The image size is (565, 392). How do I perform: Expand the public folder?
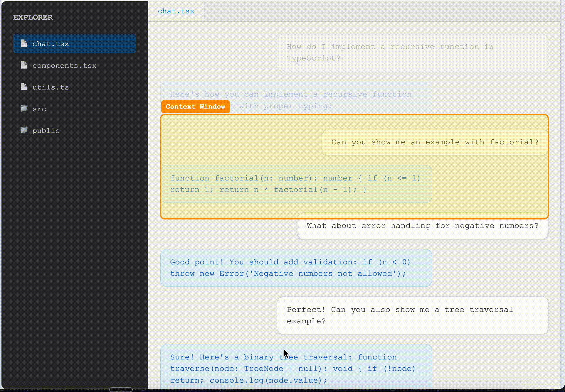pyautogui.click(x=46, y=130)
